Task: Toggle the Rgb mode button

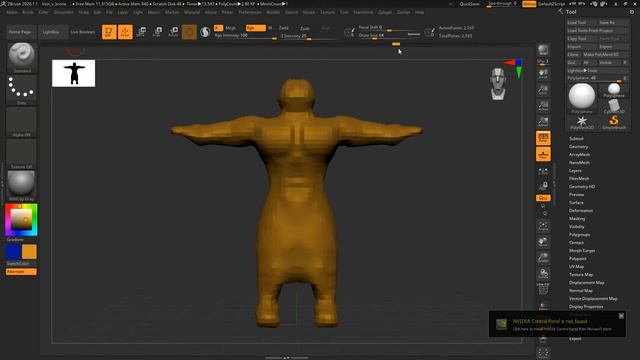Action: point(256,28)
